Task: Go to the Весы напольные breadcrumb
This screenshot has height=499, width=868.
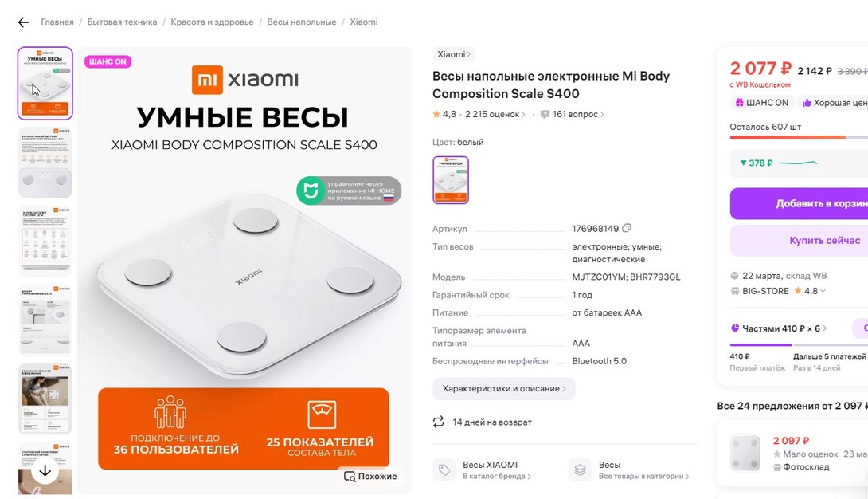Action: (302, 22)
